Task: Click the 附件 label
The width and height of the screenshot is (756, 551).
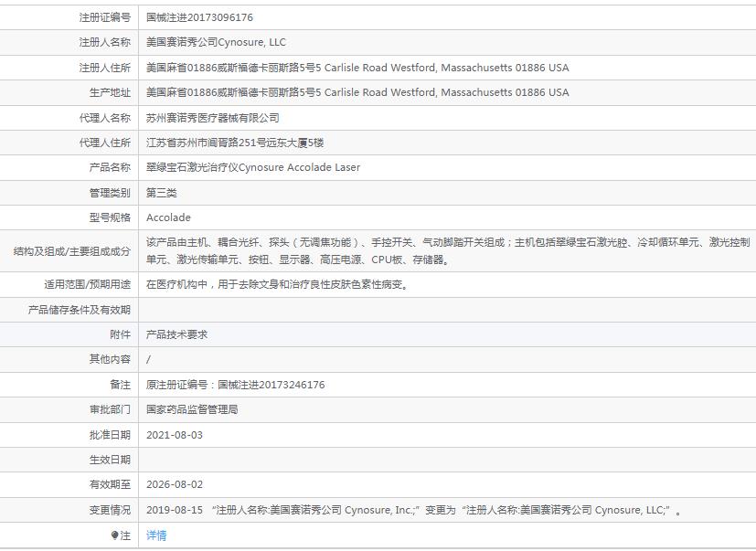Action: (x=120, y=334)
